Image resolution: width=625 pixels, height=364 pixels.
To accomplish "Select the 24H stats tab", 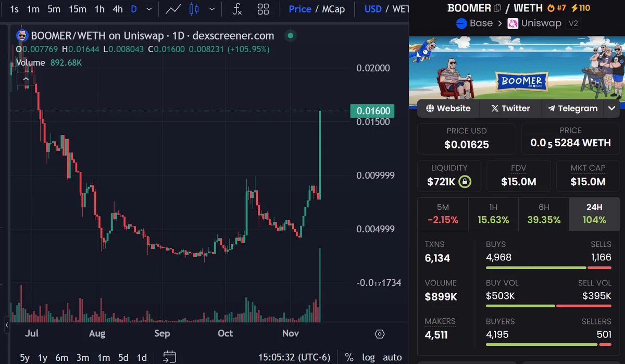I will [594, 214].
